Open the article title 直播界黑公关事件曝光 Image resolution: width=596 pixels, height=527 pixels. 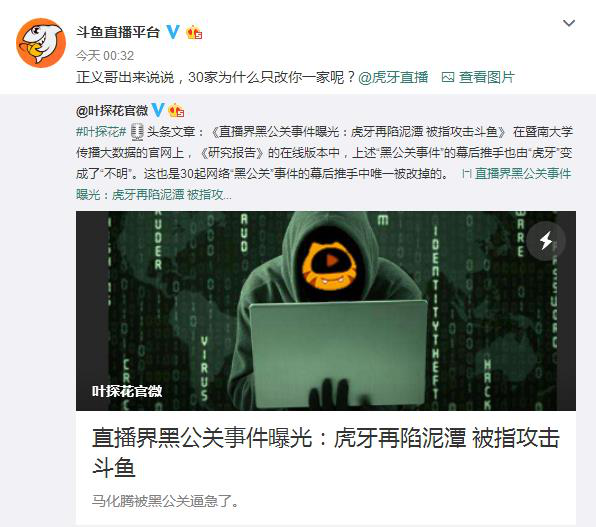(326, 452)
